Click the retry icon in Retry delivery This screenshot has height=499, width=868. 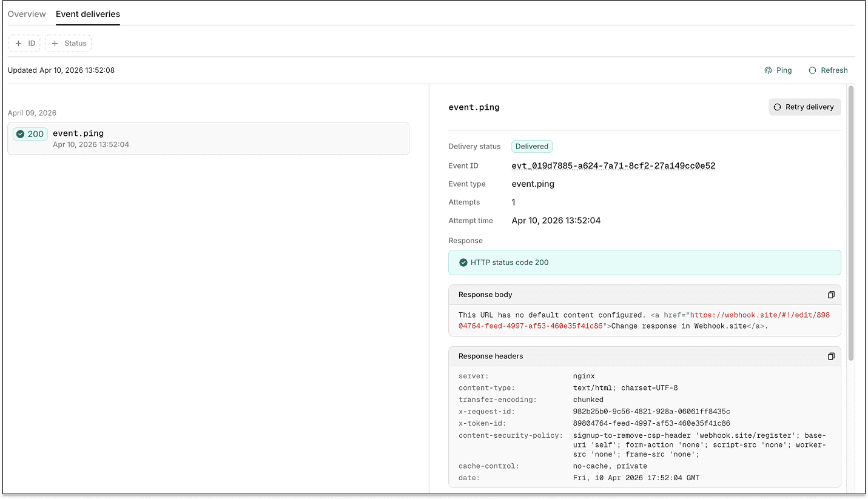click(x=777, y=107)
